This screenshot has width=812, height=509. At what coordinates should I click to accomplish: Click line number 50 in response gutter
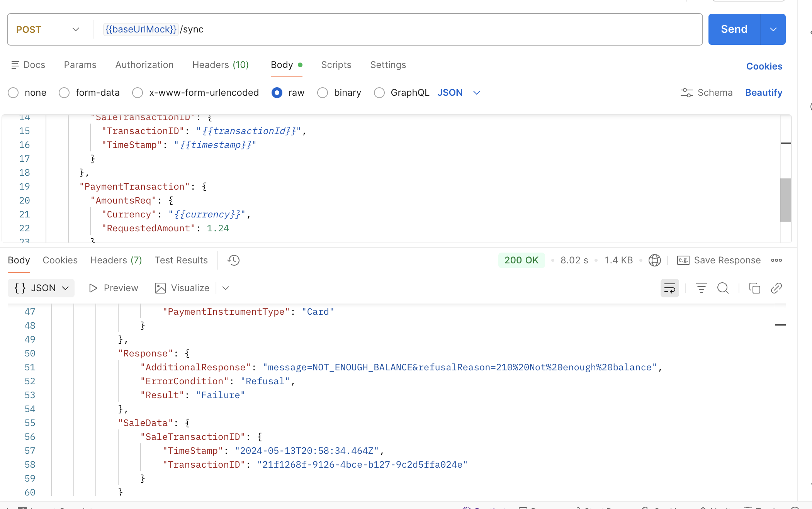point(30,354)
